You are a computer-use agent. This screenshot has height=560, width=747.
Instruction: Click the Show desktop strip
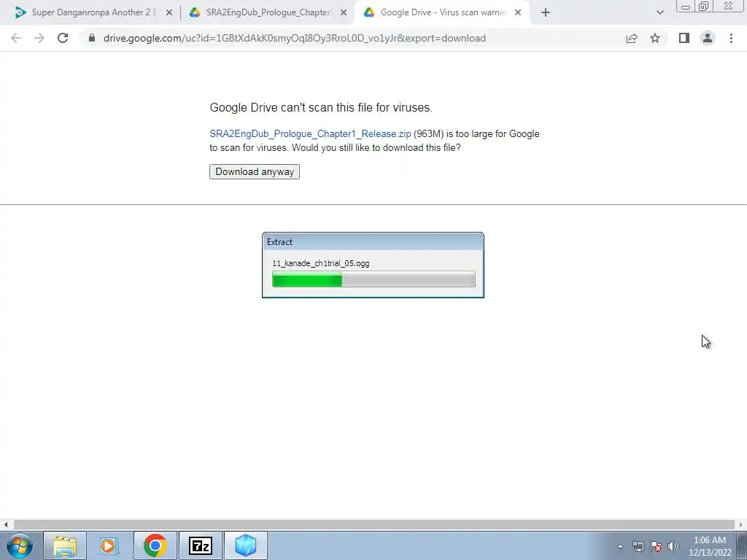tap(741, 545)
